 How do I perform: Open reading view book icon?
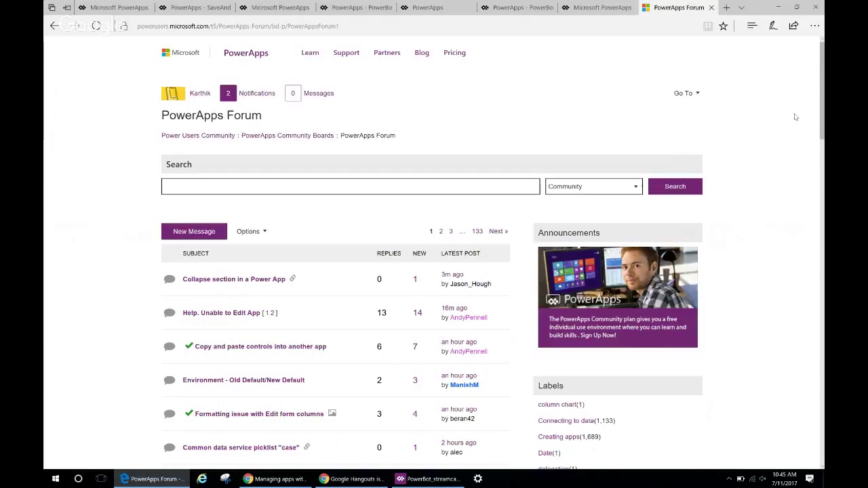click(708, 26)
